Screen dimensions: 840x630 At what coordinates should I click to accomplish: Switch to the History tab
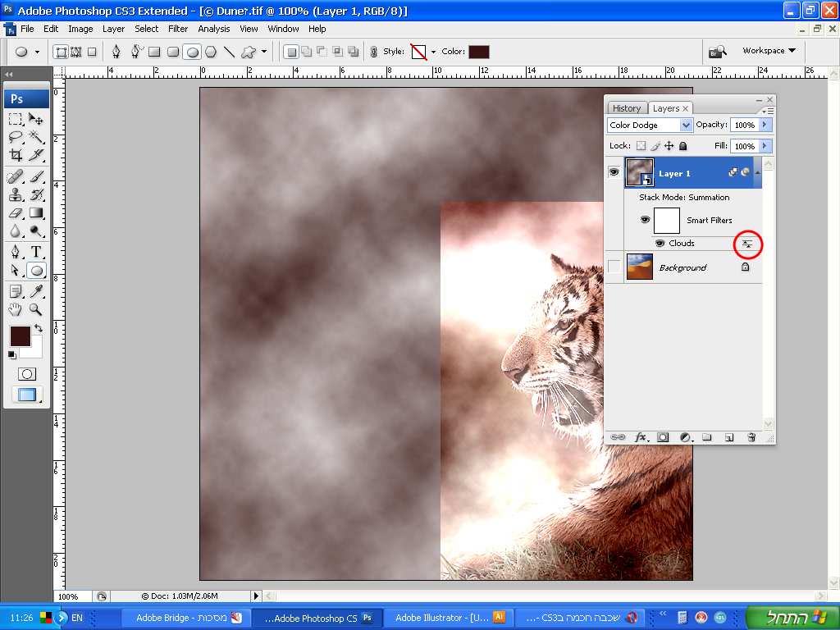[627, 108]
